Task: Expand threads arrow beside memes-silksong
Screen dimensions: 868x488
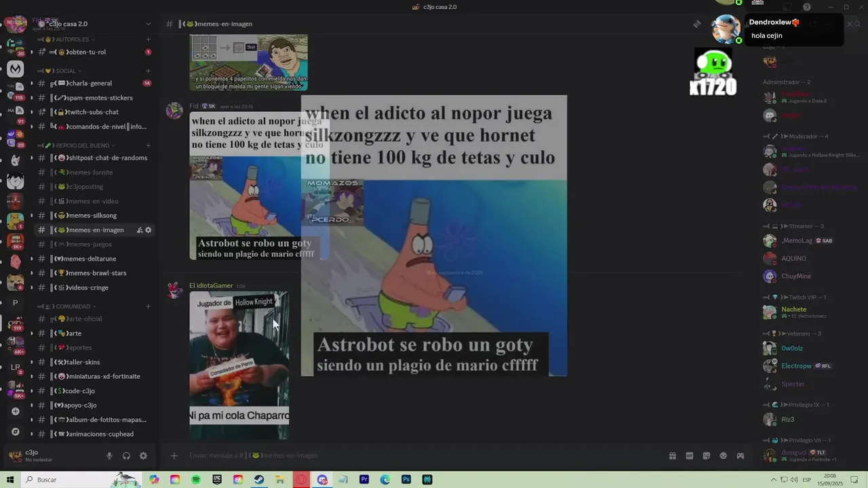Action: pyautogui.click(x=31, y=216)
